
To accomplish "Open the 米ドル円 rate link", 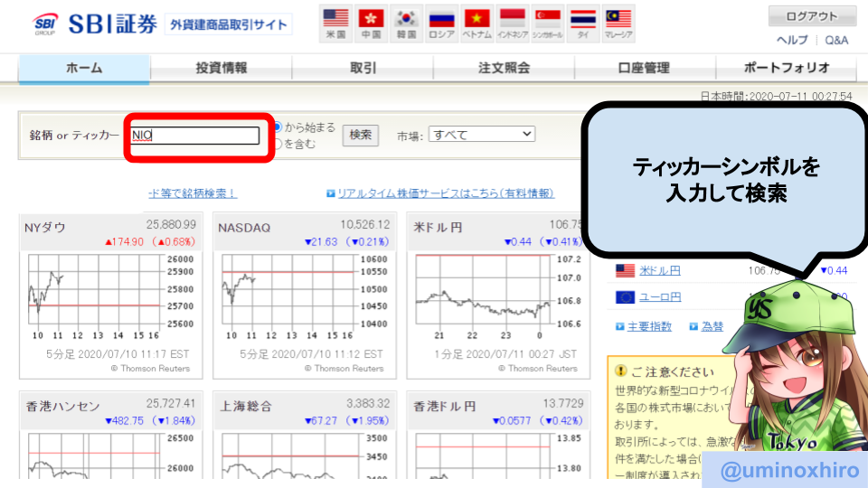I will pyautogui.click(x=660, y=270).
